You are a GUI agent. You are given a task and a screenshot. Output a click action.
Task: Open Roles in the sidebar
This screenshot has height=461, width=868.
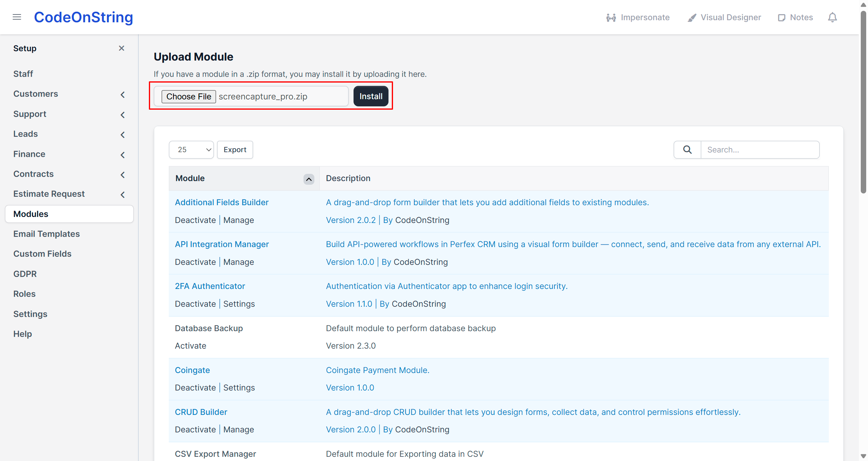(24, 294)
